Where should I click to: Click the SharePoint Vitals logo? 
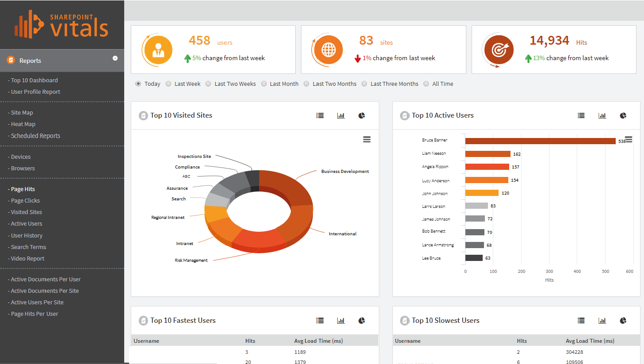coord(62,24)
